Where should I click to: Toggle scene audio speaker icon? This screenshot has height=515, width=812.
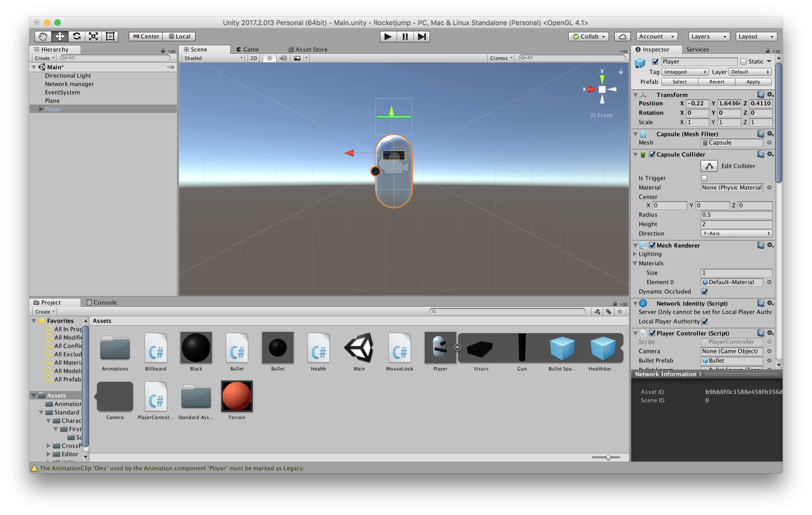pyautogui.click(x=283, y=58)
